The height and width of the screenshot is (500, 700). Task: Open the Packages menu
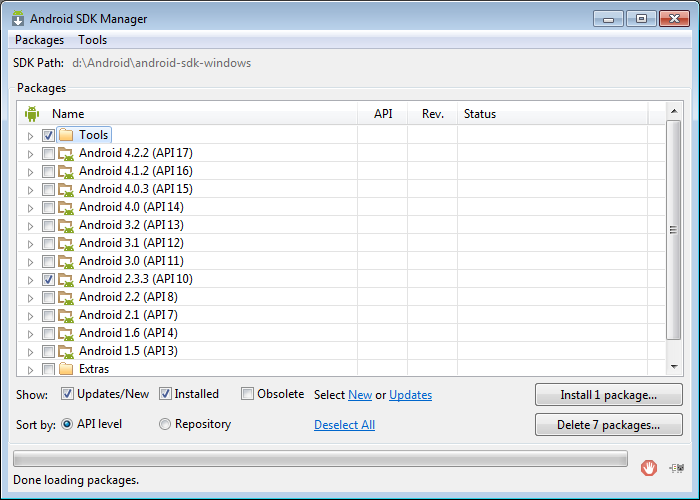coord(39,40)
